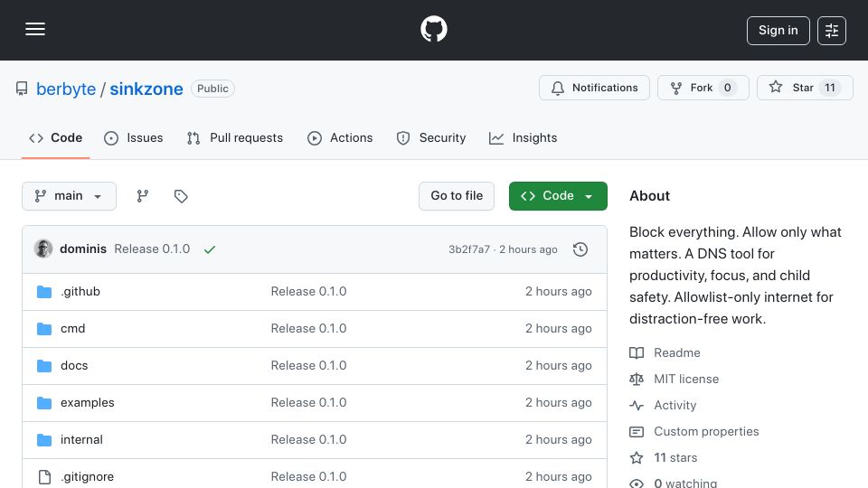View tags via the tag icon

click(x=181, y=196)
